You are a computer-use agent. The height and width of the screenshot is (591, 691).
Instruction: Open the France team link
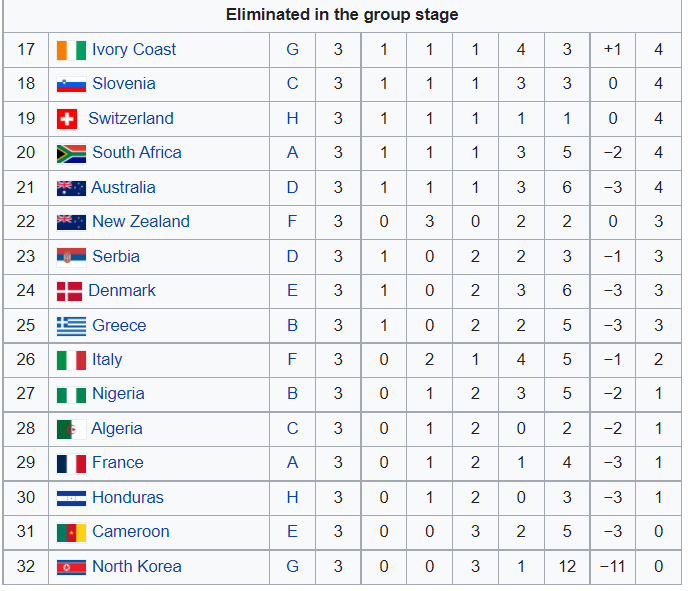118,463
